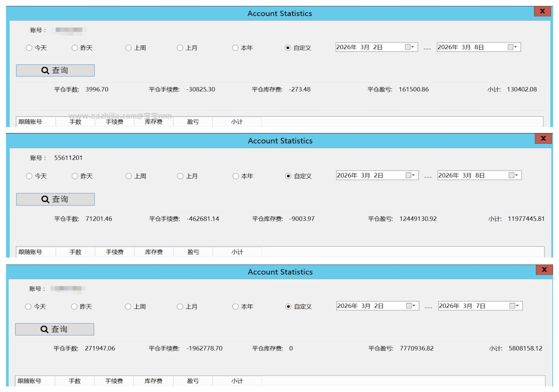Click 平仓库存费 value -273.48
Viewport: 559px width, 392px height.
tap(300, 89)
